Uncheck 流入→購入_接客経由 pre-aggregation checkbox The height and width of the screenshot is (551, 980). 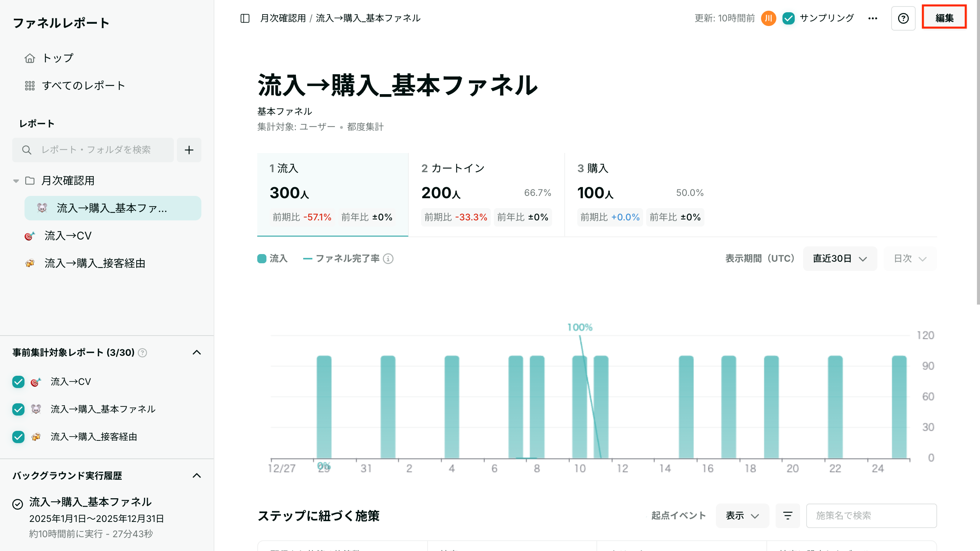18,437
